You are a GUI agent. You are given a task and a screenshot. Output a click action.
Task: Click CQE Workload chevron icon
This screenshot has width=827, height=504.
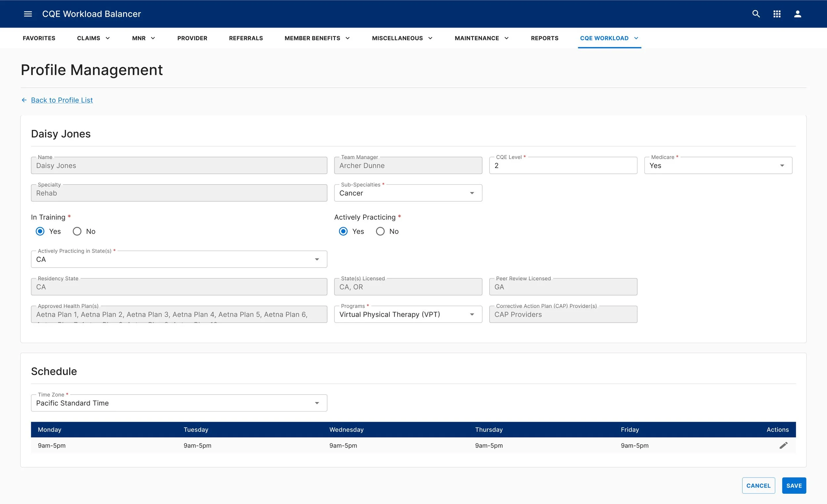(636, 38)
